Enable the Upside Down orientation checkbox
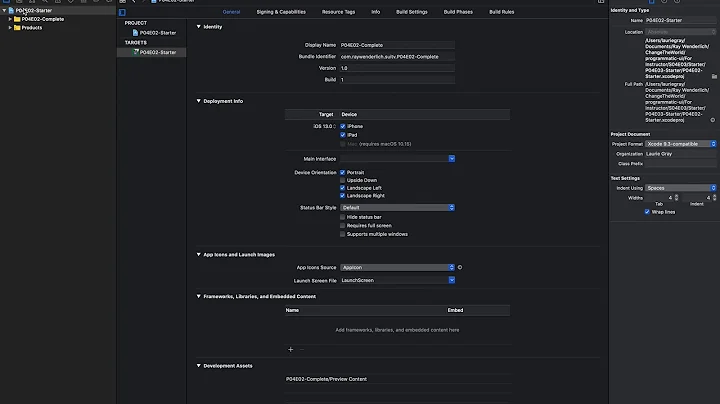The width and height of the screenshot is (720, 404). pos(343,181)
